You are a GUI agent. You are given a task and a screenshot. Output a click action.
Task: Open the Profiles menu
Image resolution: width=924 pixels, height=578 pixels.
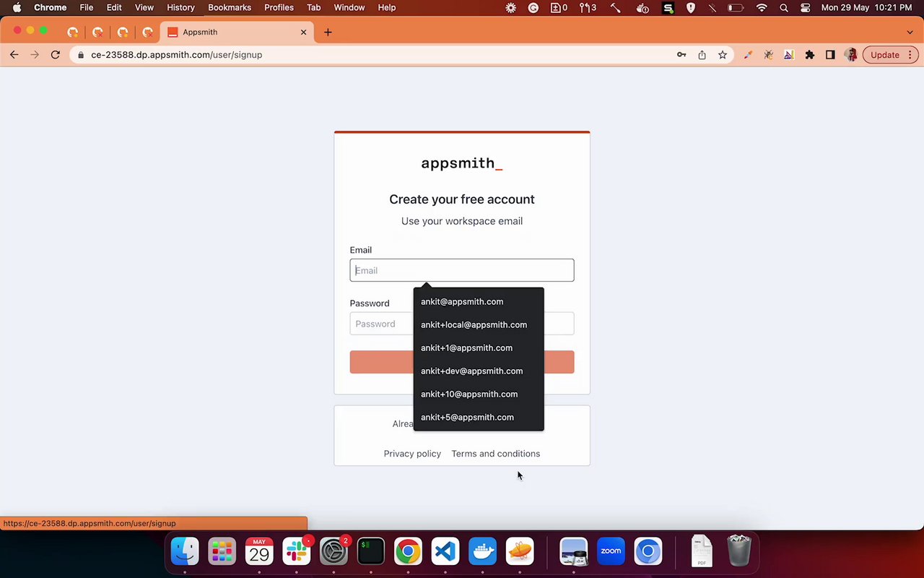click(279, 7)
